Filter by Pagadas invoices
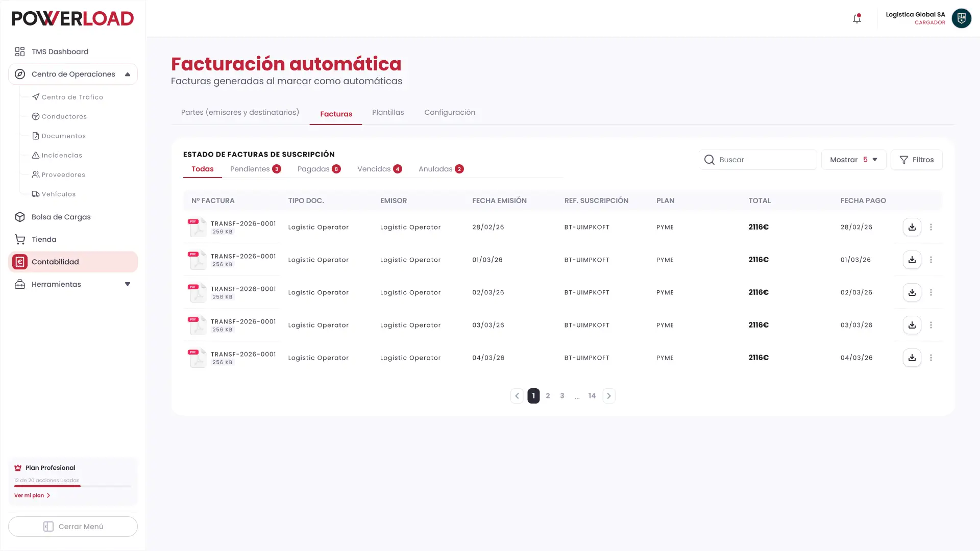This screenshot has width=980, height=551. (x=319, y=169)
